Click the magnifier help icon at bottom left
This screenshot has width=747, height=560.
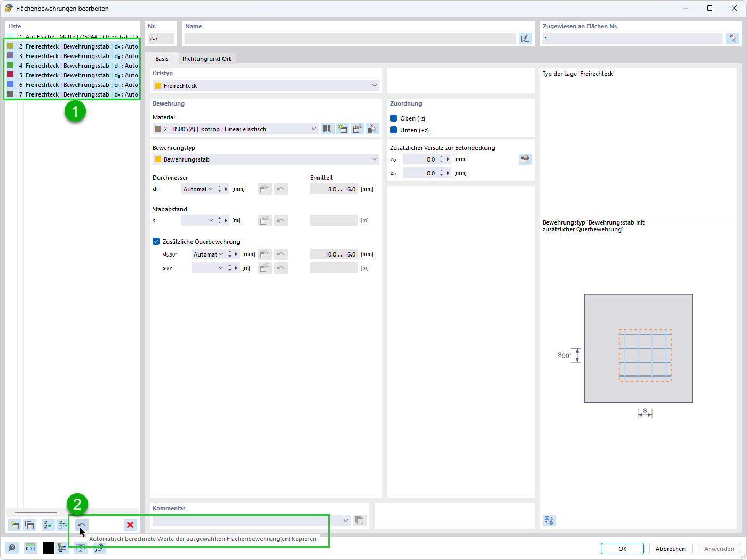click(12, 548)
